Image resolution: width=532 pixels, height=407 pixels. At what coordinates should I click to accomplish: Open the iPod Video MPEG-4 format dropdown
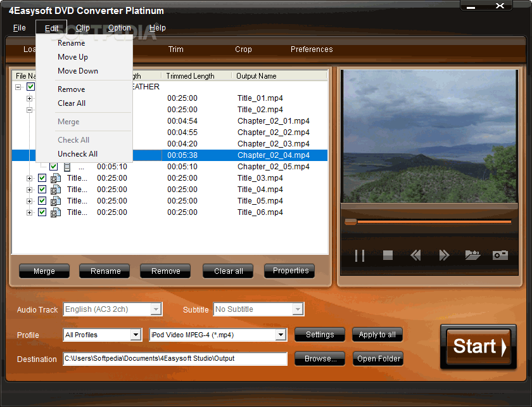[280, 335]
